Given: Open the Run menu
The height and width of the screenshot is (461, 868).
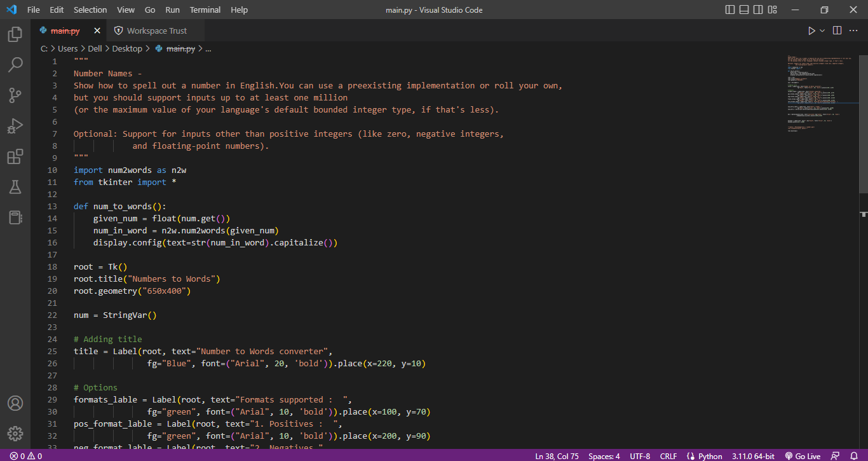Looking at the screenshot, I should [172, 10].
